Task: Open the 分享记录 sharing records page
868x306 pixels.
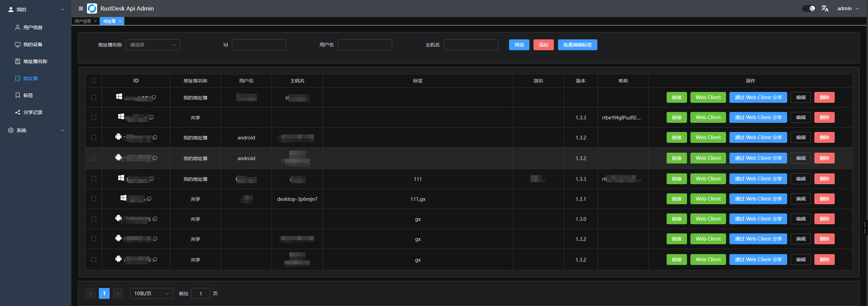Action: 33,112
